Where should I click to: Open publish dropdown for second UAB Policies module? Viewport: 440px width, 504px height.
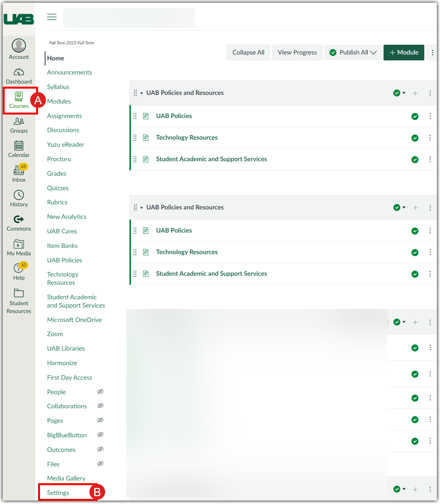pyautogui.click(x=399, y=207)
